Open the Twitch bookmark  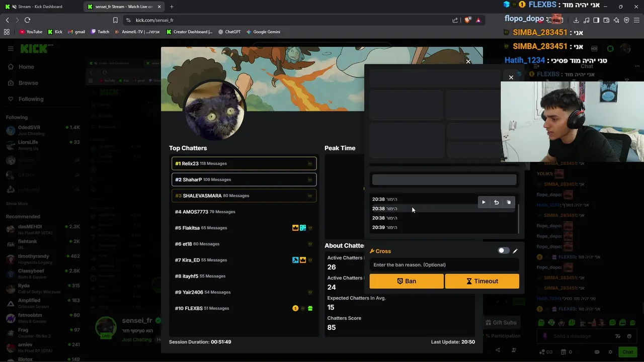pos(100,32)
